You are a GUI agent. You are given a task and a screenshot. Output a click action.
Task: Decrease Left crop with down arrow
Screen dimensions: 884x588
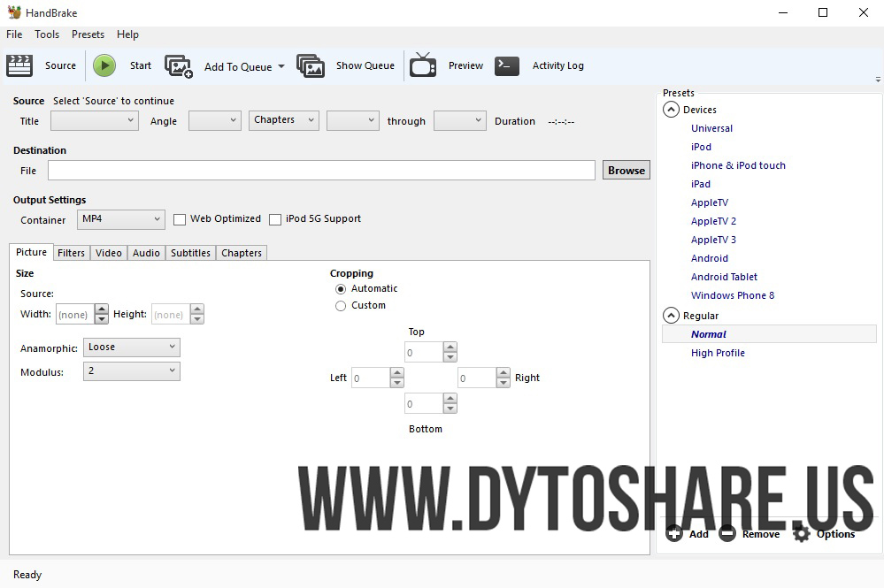coord(397,383)
